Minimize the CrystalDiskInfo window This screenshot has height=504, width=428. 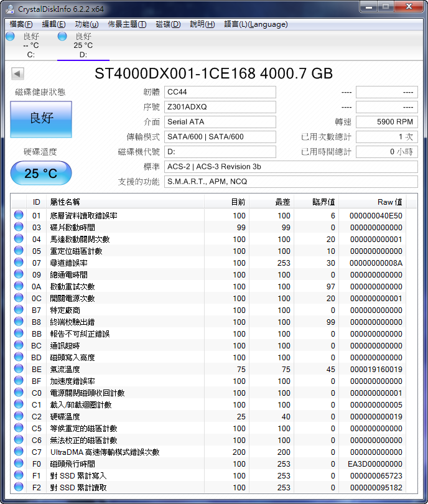coord(369,7)
